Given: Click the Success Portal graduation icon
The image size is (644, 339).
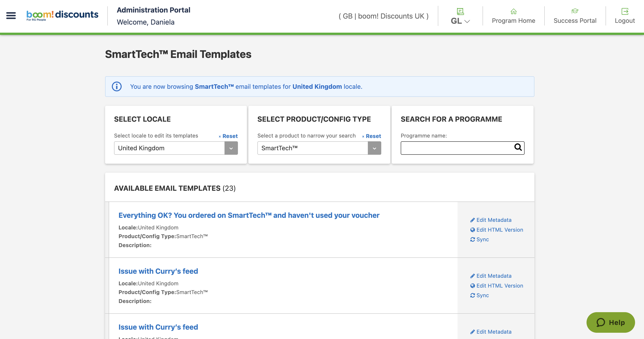Looking at the screenshot, I should coord(575,11).
